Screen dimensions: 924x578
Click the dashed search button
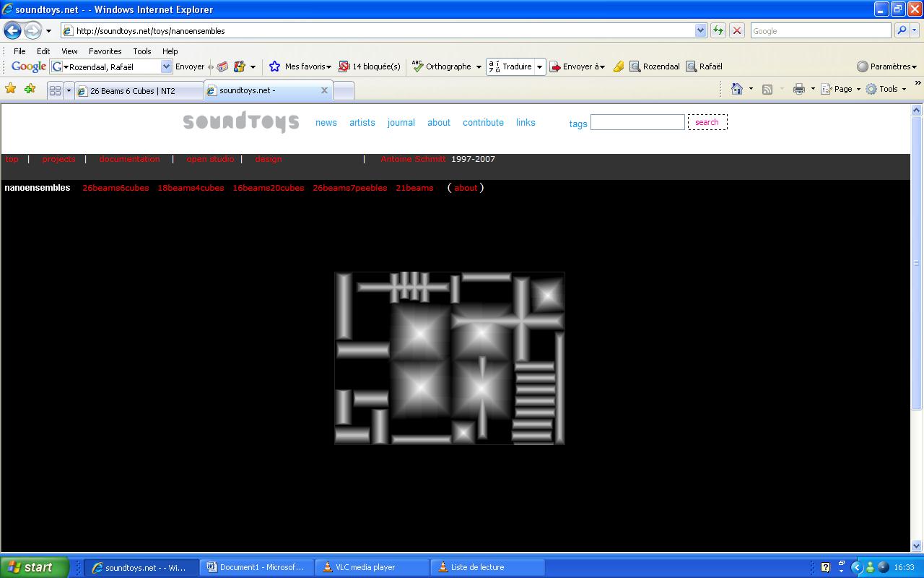coord(707,122)
